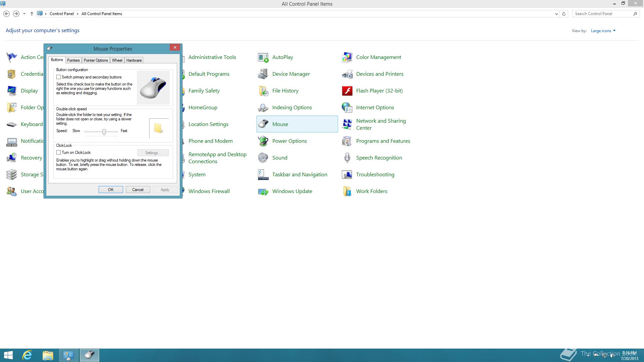The image size is (644, 362).
Task: Open the AutoPlay icon
Action: pyautogui.click(x=263, y=57)
